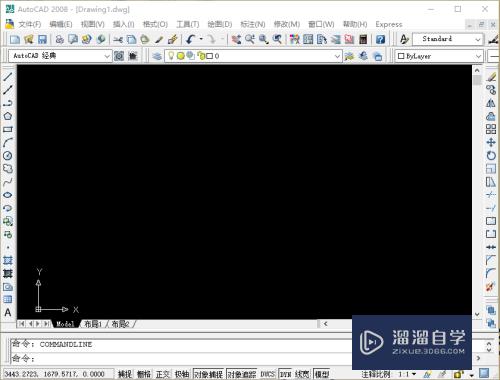Expand the AutoCAD 经典 workspace dropdown

click(107, 56)
